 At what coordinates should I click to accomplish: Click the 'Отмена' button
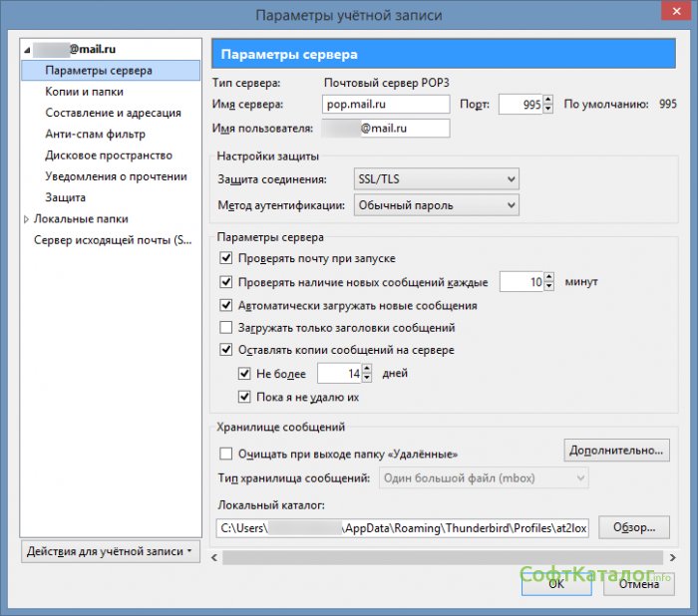tap(638, 584)
